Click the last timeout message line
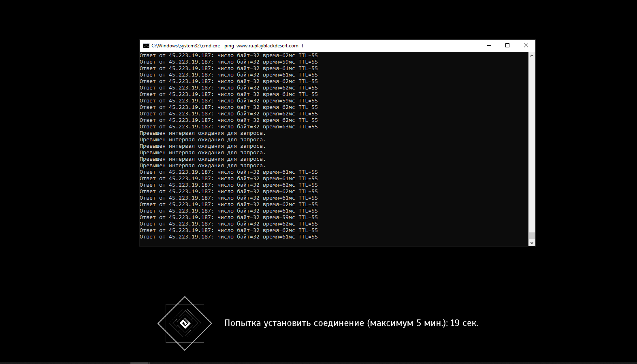This screenshot has height=364, width=637. [202, 166]
